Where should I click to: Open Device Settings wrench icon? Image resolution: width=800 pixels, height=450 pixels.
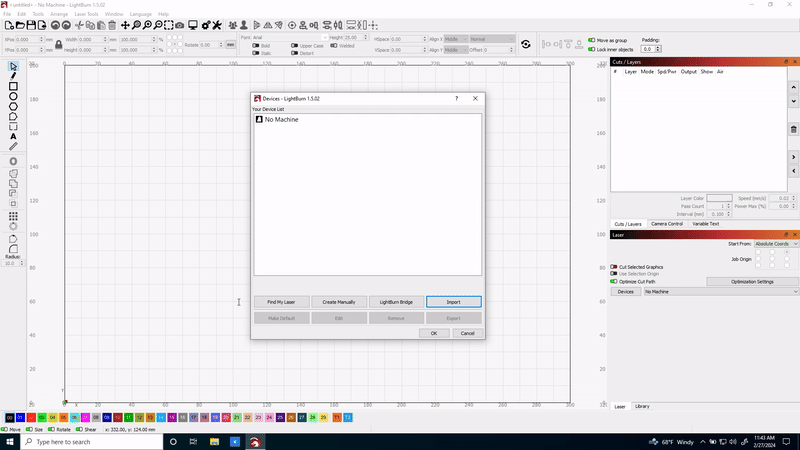[217, 25]
